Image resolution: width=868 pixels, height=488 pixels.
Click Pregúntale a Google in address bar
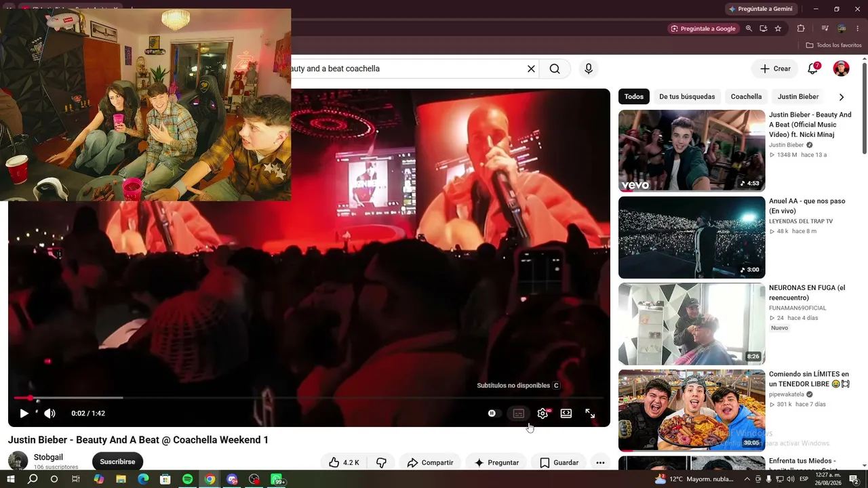tap(703, 28)
